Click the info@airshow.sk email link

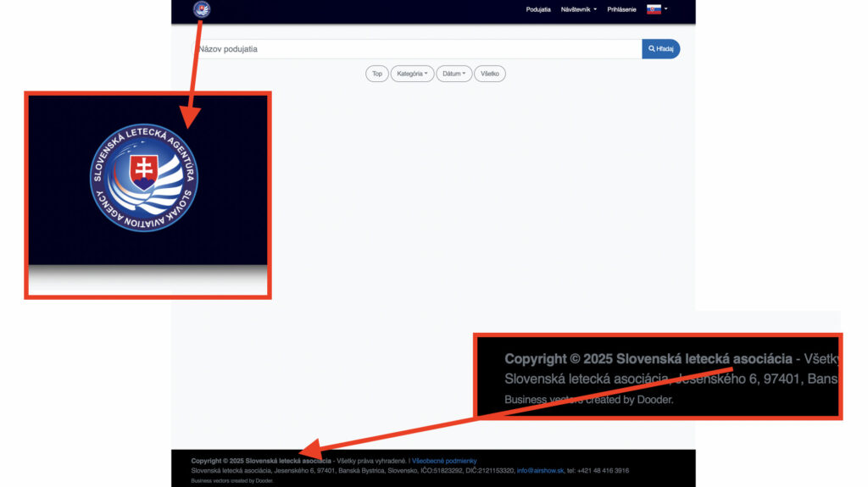540,471
